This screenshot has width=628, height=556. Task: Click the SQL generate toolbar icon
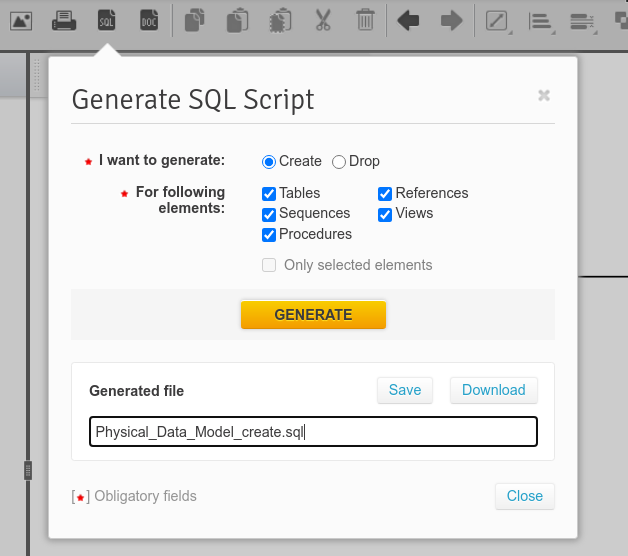tap(107, 20)
